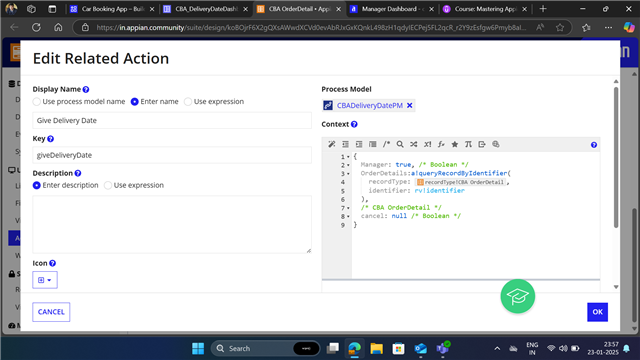The width and height of the screenshot is (640, 360).
Task: Collapse code fold at line 7
Action: pyautogui.click(x=348, y=208)
